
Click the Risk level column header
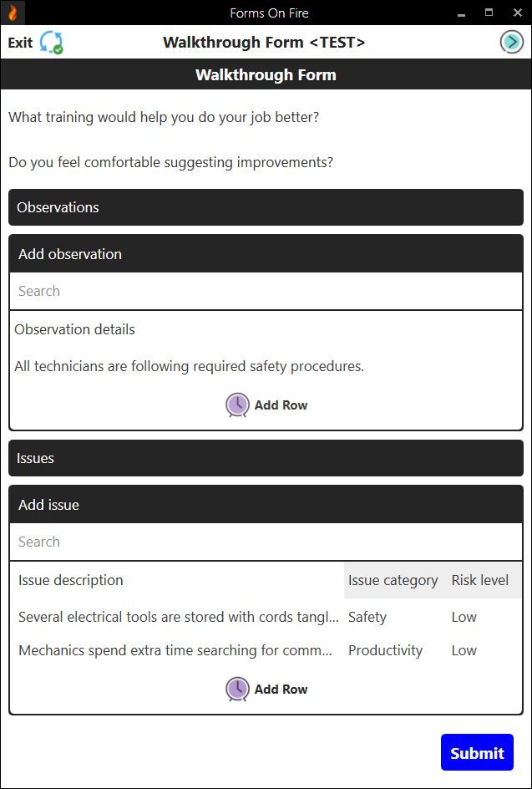coord(482,579)
